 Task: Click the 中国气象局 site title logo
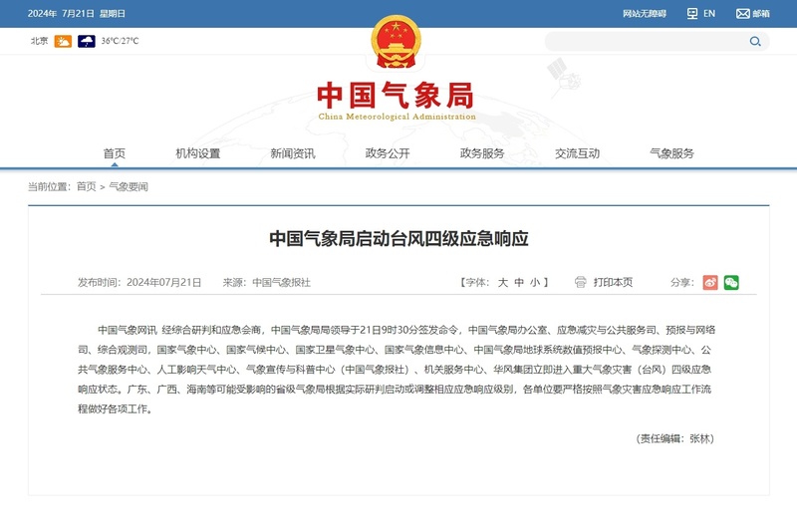click(x=396, y=101)
